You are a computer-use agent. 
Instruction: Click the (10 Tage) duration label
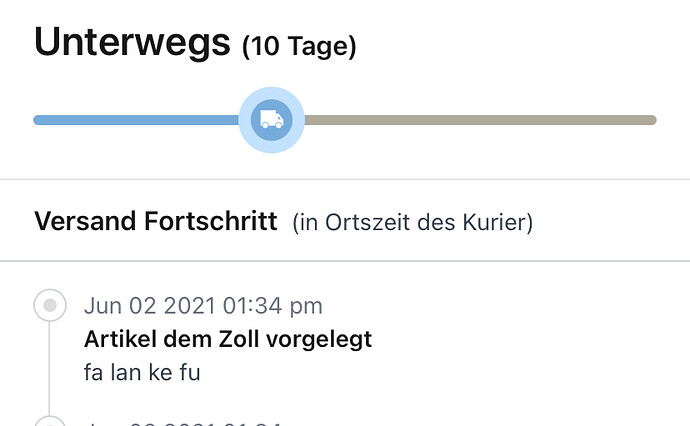[x=299, y=46]
